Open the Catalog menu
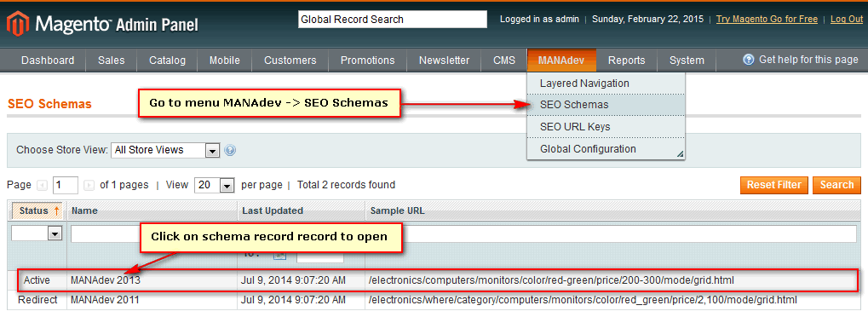Image resolution: width=868 pixels, height=317 pixels. pos(167,61)
